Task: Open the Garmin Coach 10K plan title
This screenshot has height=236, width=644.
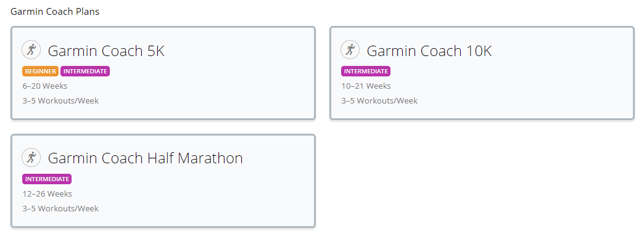Action: click(429, 51)
